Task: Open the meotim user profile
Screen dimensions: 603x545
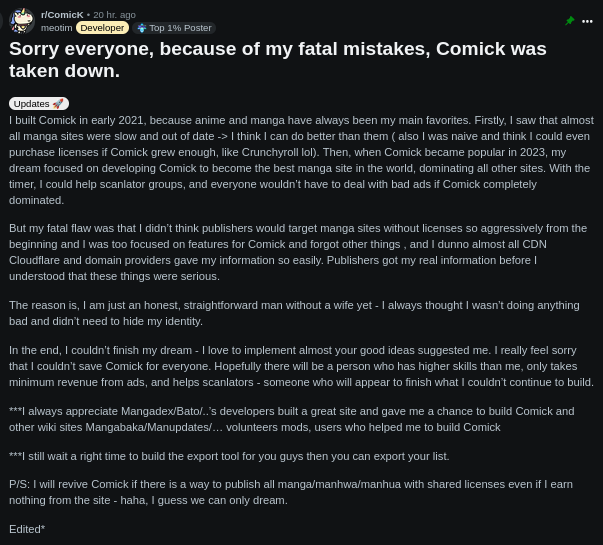Action: click(56, 28)
